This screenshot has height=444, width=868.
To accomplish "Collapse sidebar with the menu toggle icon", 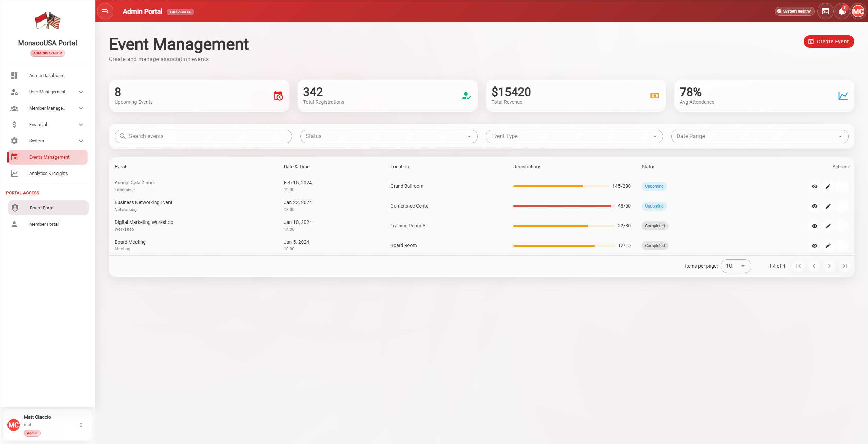I will [105, 11].
